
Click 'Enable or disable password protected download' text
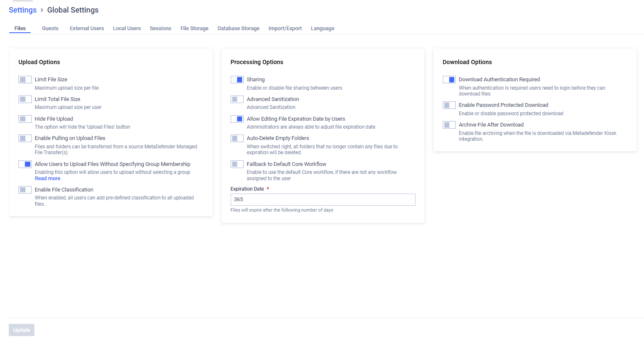[511, 114]
